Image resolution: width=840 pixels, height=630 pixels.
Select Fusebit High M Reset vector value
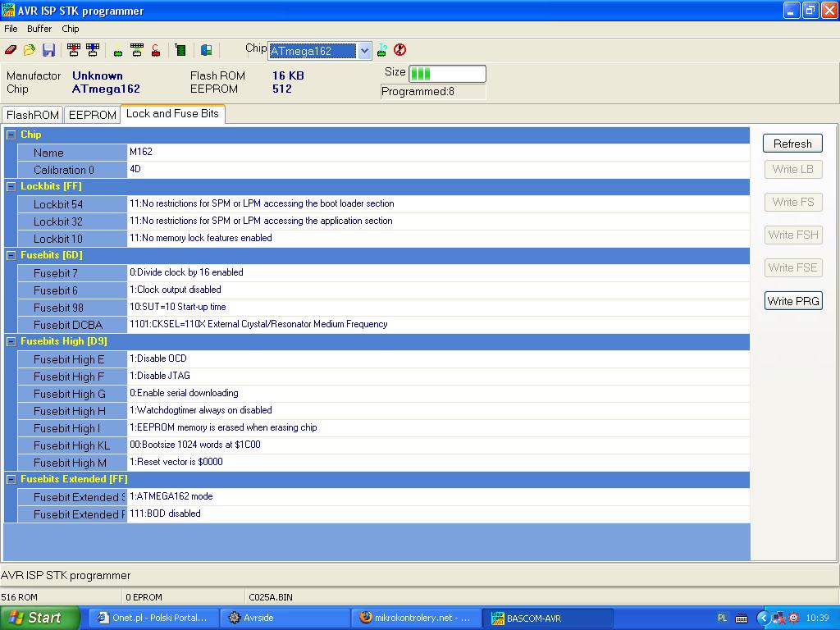click(x=438, y=462)
